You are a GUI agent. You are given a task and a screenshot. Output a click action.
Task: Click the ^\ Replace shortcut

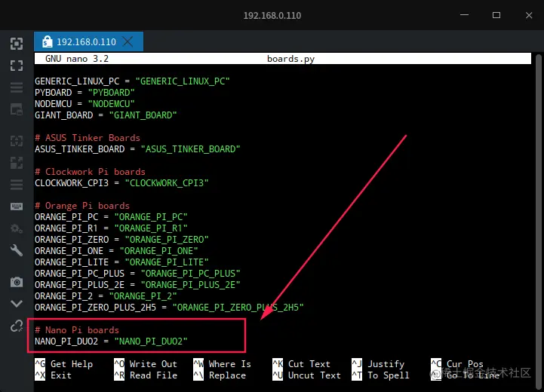tap(220, 375)
